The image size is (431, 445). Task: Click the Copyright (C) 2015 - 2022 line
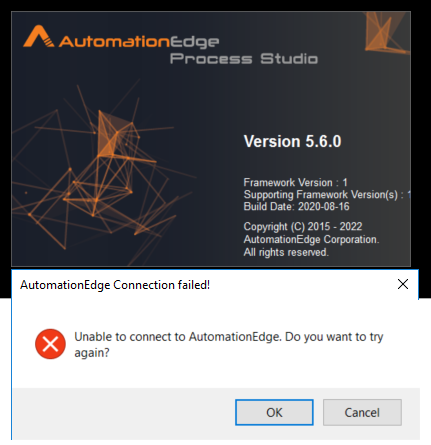point(303,227)
